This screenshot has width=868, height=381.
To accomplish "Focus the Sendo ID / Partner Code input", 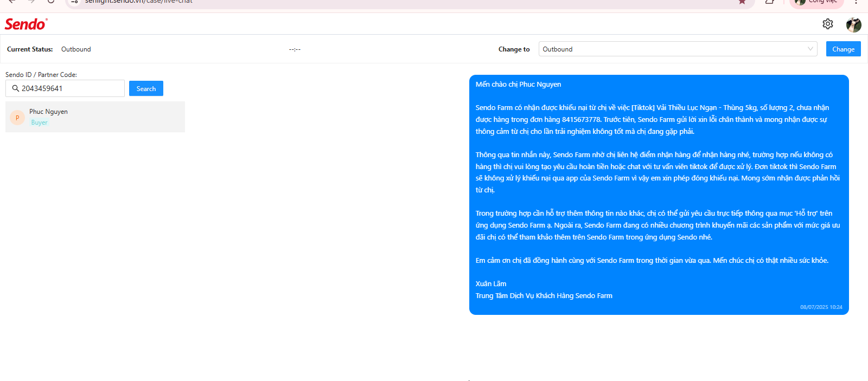I will tap(65, 88).
